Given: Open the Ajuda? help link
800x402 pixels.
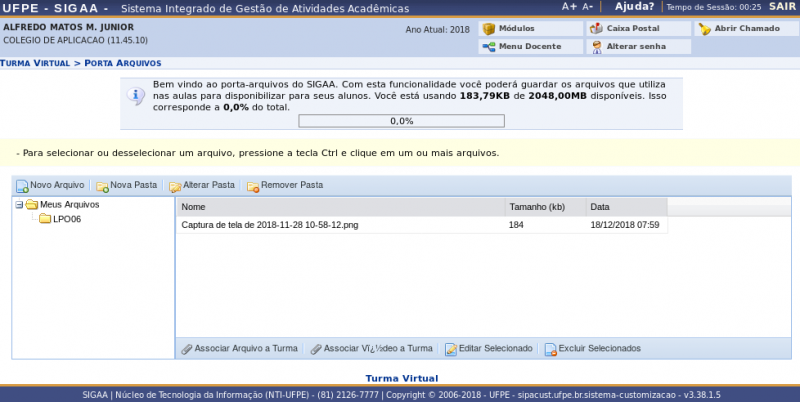Looking at the screenshot, I should (x=634, y=7).
